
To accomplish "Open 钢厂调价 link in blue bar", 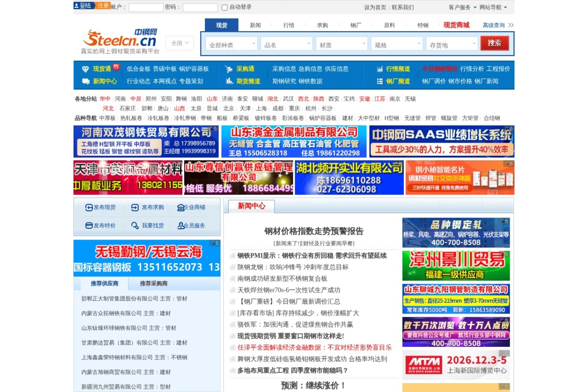I will (434, 81).
